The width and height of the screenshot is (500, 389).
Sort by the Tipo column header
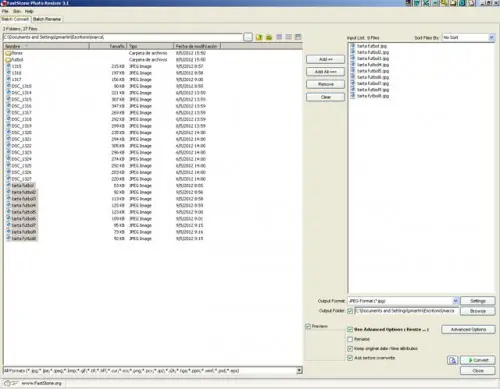click(x=150, y=46)
